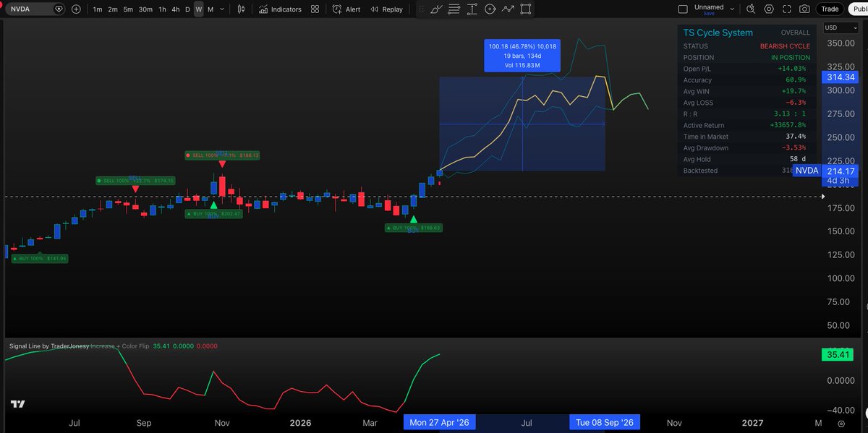The height and width of the screenshot is (433, 868).
Task: Click the green buy arrow above $188.63 label
Action: (413, 218)
